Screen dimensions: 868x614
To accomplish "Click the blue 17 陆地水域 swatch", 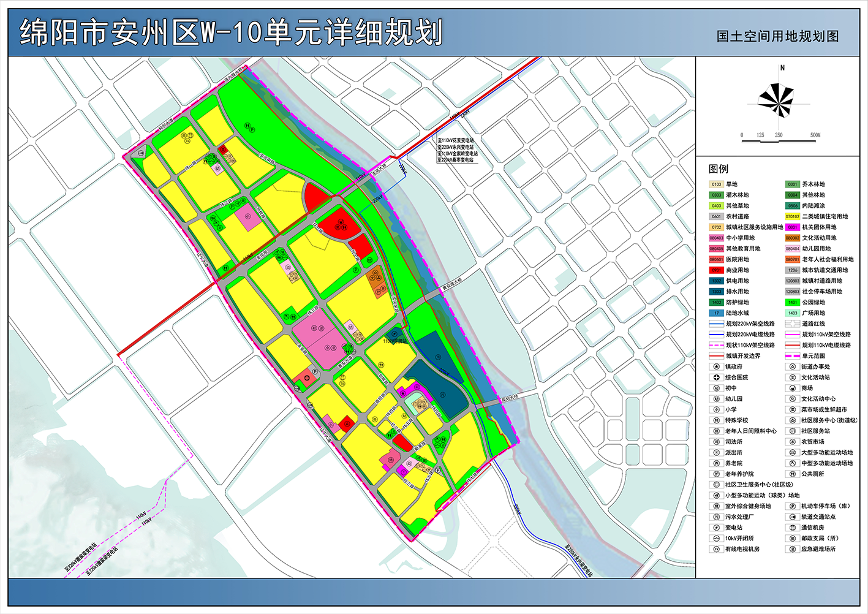I will pyautogui.click(x=716, y=313).
